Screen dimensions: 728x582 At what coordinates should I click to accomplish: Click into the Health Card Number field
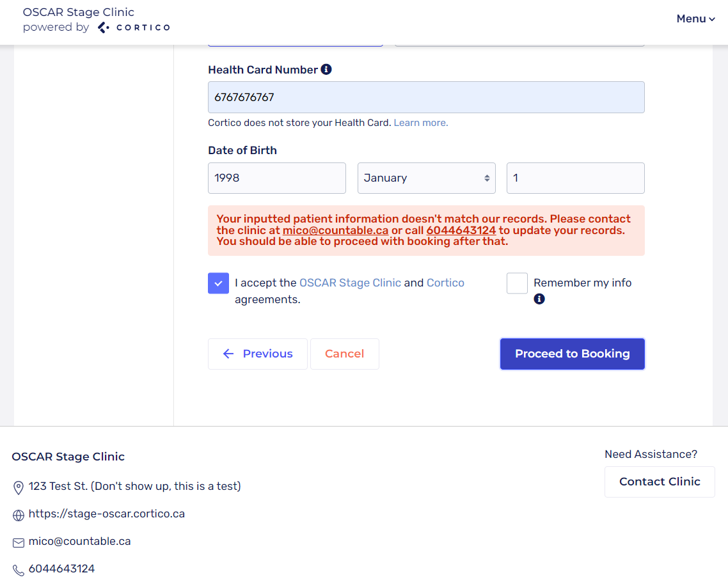[x=426, y=97]
